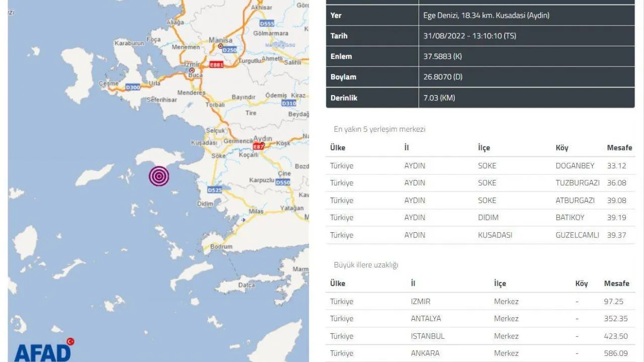Viewport: 644px width, 362px height.
Task: Click the airport icon near Milas
Action: (x=244, y=220)
